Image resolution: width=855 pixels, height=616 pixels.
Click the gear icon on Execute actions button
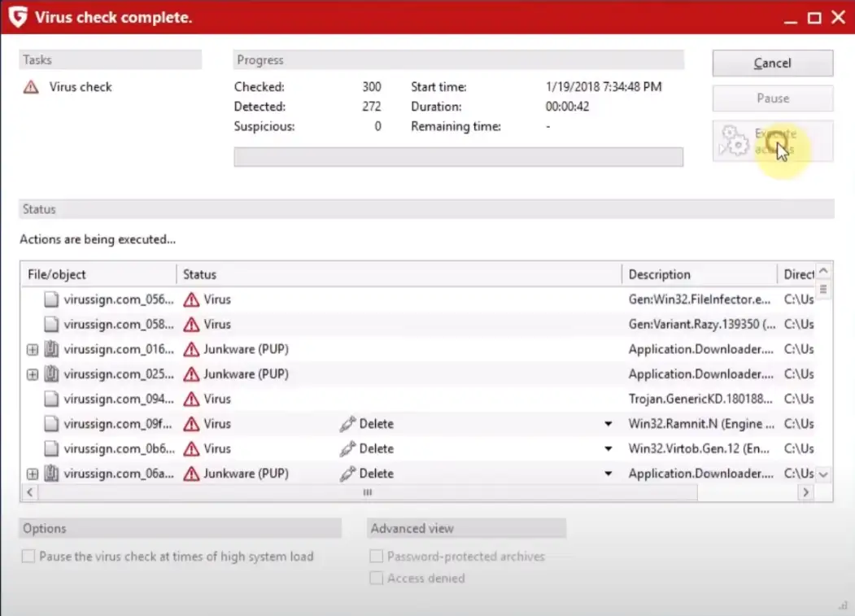(734, 141)
